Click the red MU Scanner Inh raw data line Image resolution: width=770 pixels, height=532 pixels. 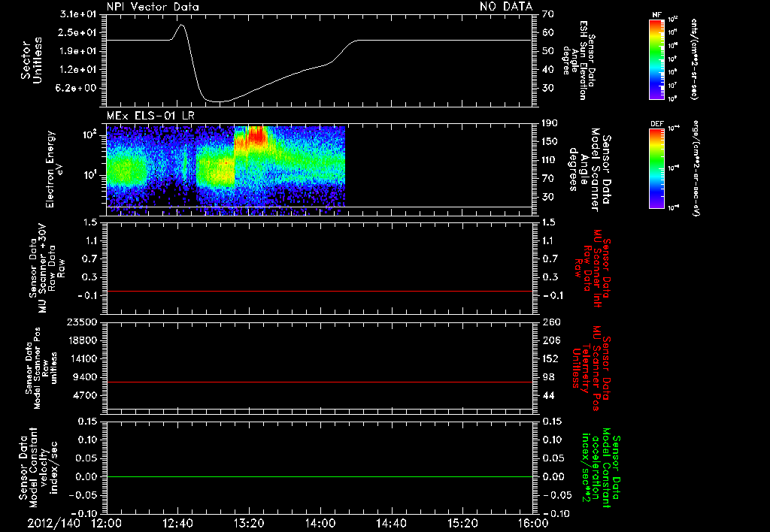click(x=319, y=291)
